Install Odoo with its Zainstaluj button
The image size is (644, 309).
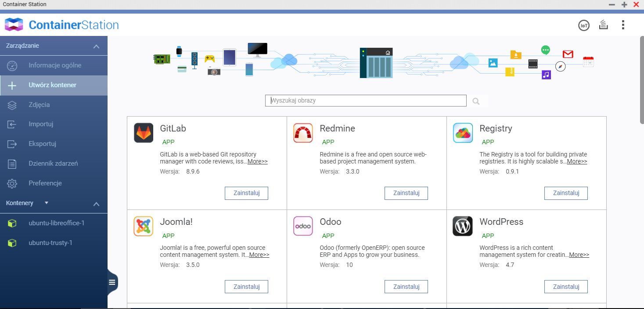406,287
